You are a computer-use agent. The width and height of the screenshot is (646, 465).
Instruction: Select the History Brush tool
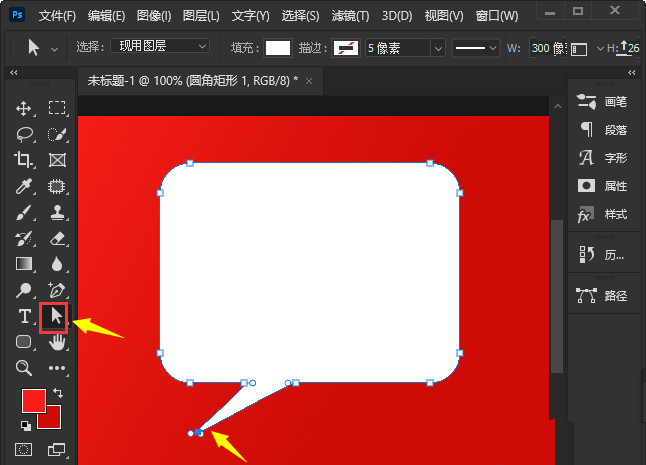pos(23,238)
